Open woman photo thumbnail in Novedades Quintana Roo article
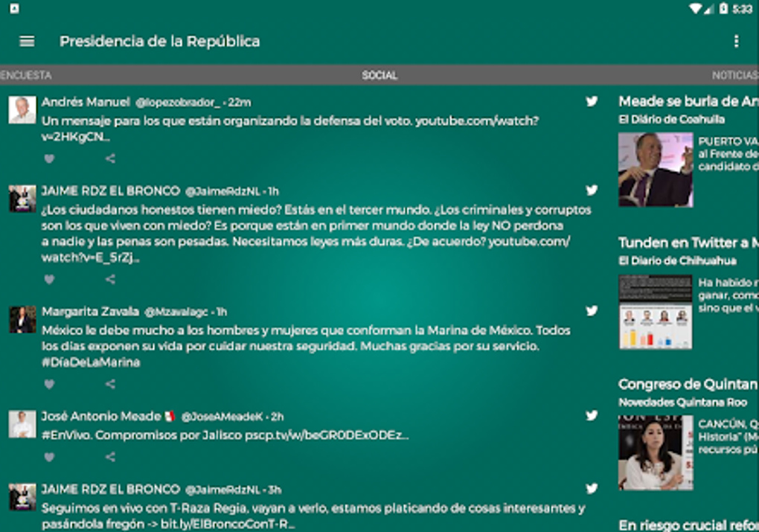The height and width of the screenshot is (532, 759). pos(656,452)
